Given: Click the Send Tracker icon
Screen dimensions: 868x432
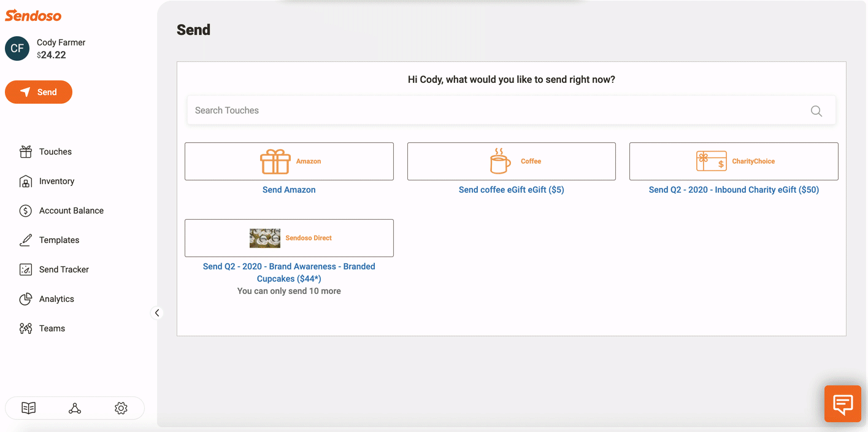Looking at the screenshot, I should (x=26, y=269).
